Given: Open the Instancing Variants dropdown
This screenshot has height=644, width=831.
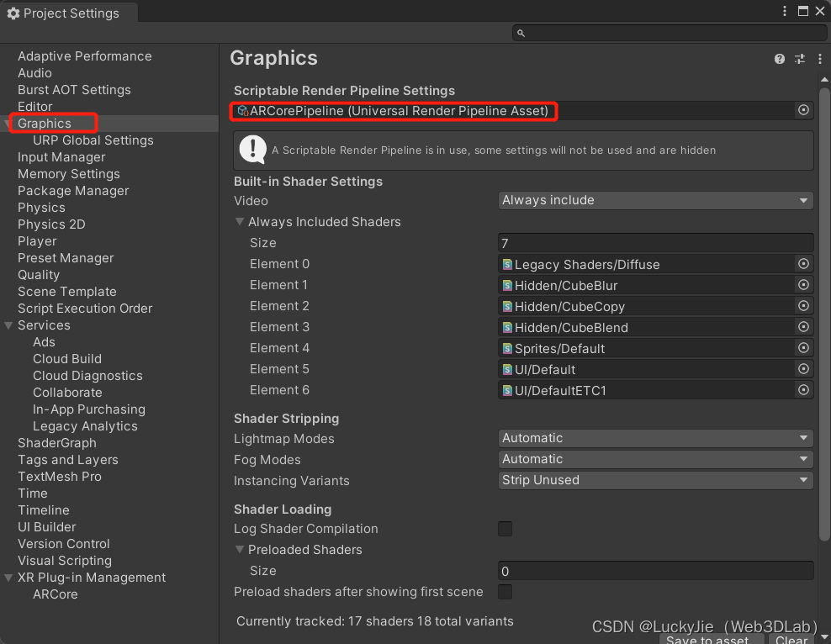Looking at the screenshot, I should click(655, 480).
